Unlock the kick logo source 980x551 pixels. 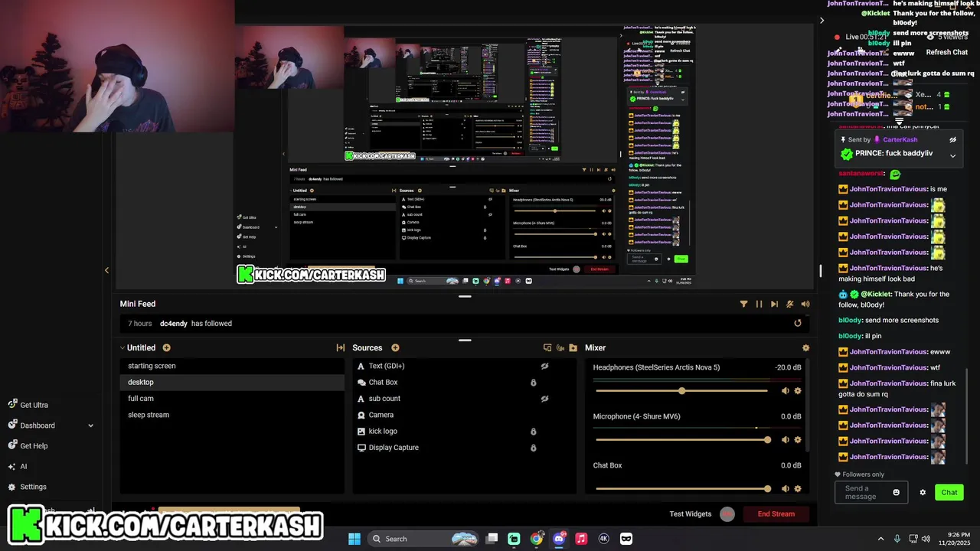click(533, 432)
